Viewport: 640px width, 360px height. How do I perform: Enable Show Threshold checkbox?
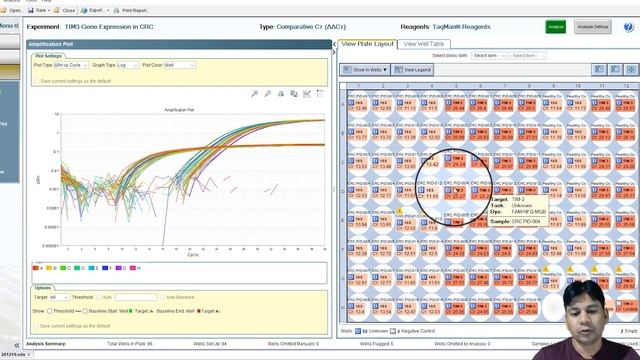(x=49, y=311)
